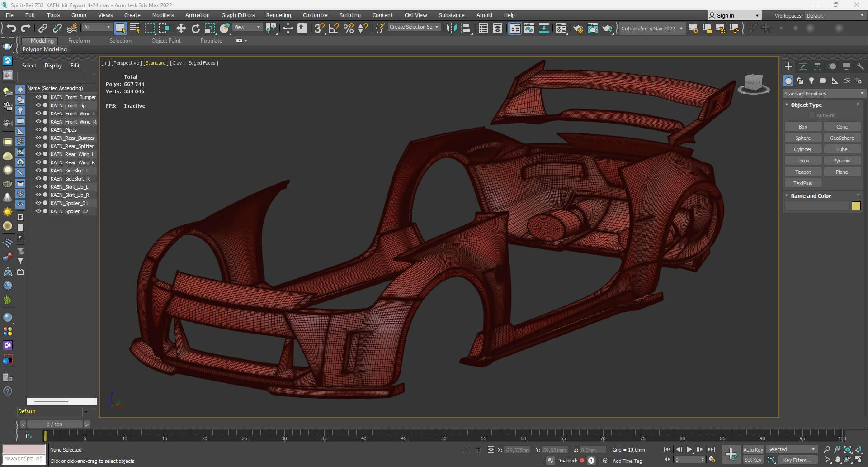The image size is (868, 467).
Task: Click the Undo arrow icon
Action: tap(11, 29)
